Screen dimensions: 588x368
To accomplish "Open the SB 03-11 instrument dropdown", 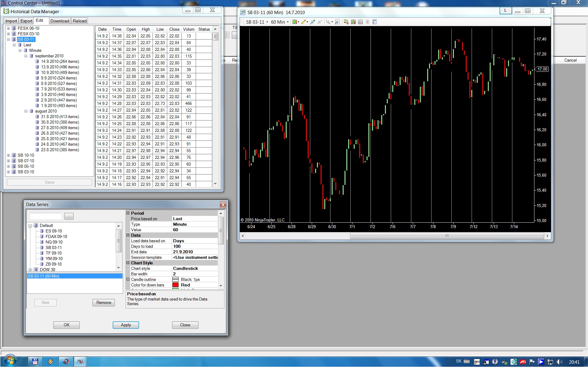I will 257,22.
